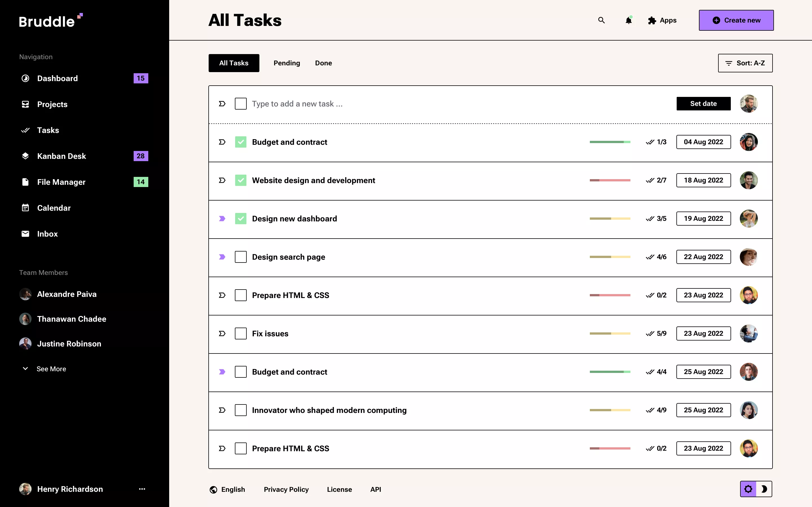Open File Manager in sidebar

click(x=61, y=182)
